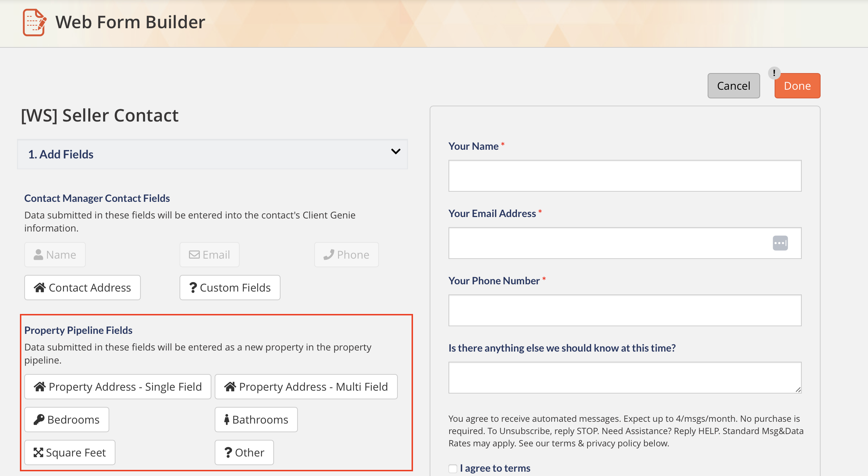Toggle the Email contact field button
The height and width of the screenshot is (476, 868).
coord(209,254)
